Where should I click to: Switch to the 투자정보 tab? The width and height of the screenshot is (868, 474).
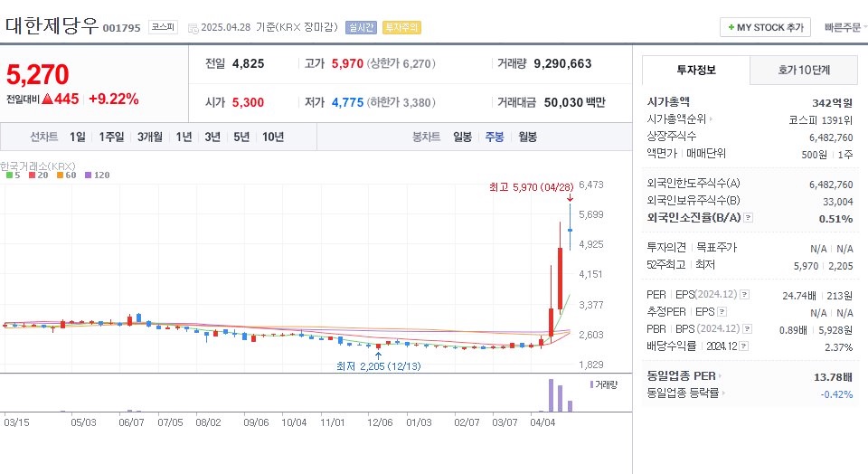click(696, 70)
